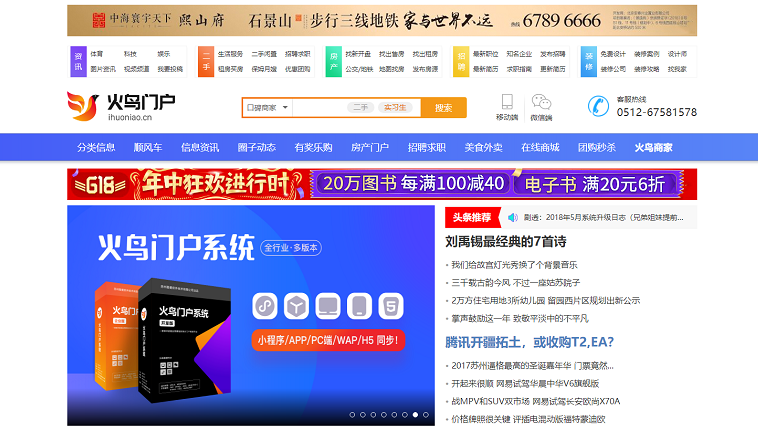
Task: Open 2万方住宅用地3所幼儿园 article link
Action: pos(545,301)
